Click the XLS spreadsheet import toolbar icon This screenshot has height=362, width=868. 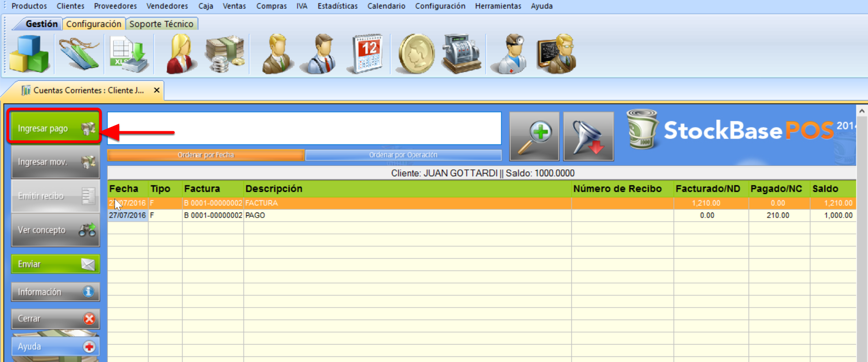click(129, 54)
